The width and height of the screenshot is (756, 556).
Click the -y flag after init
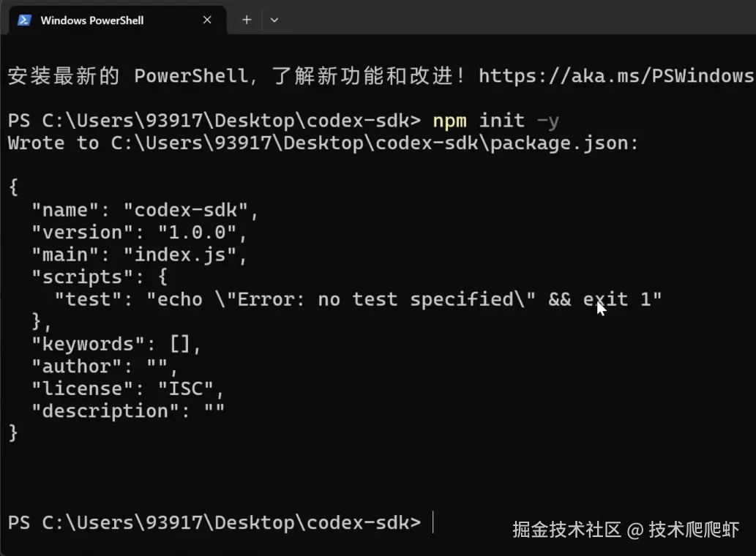tap(547, 121)
